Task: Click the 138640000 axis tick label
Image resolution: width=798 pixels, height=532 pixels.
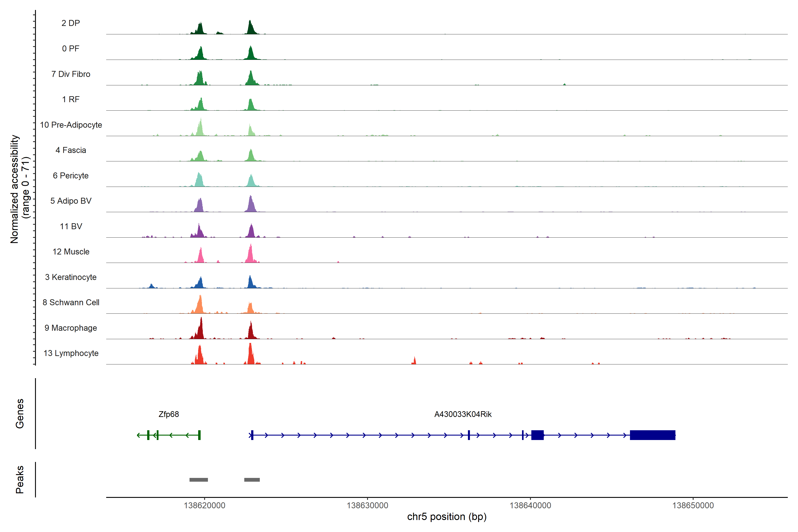Action: pos(530,506)
